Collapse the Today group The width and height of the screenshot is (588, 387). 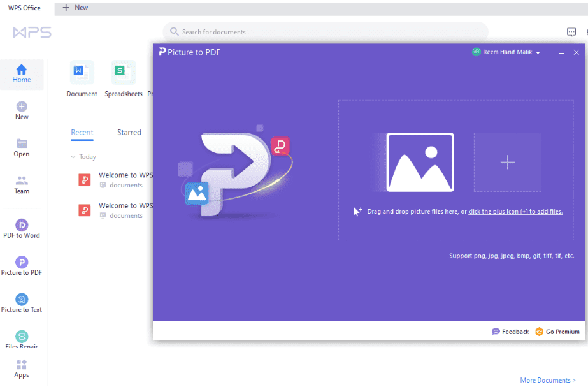[73, 157]
